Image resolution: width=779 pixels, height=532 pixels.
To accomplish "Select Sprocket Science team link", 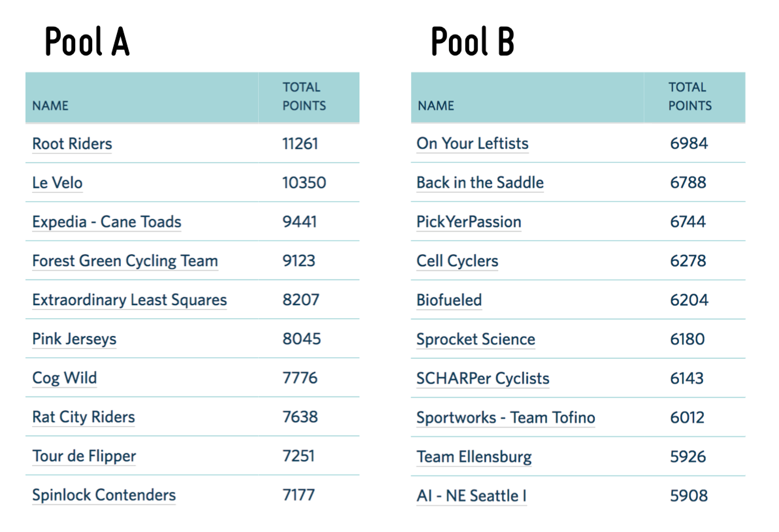I will [476, 340].
